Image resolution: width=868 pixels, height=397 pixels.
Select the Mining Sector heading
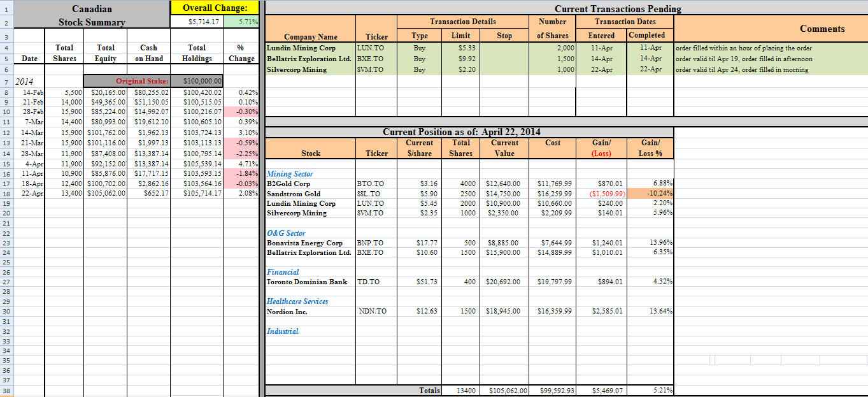(290, 174)
